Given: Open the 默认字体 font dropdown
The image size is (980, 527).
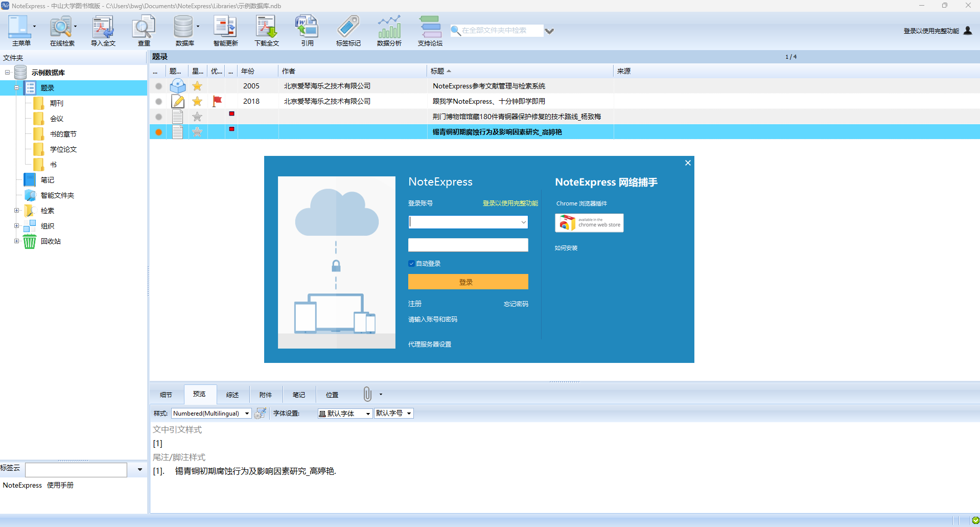Looking at the screenshot, I should (368, 414).
